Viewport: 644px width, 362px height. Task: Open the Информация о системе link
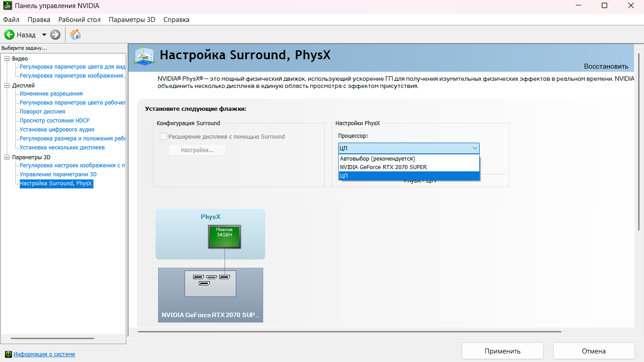pyautogui.click(x=44, y=354)
